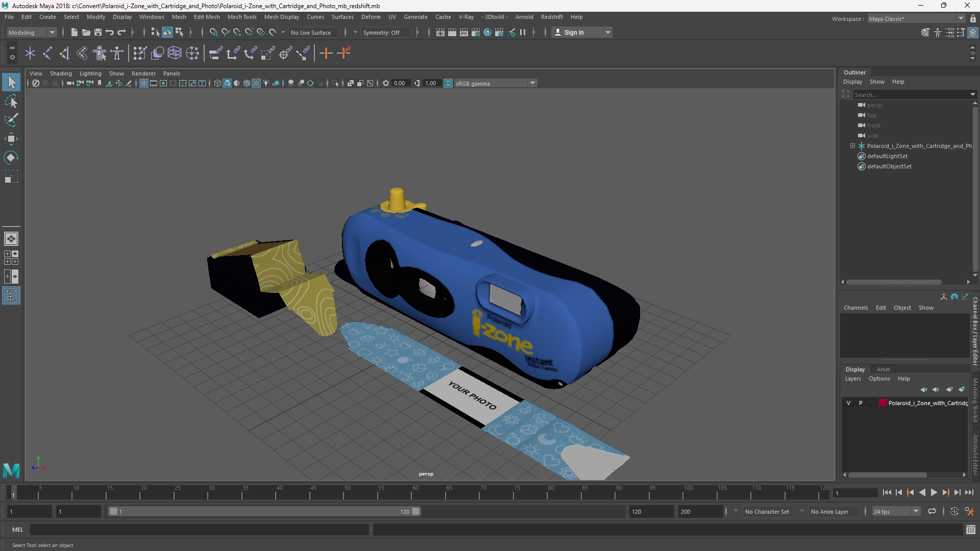The height and width of the screenshot is (551, 980).
Task: Select the Select Tool arrow in toolbox
Action: 11,82
